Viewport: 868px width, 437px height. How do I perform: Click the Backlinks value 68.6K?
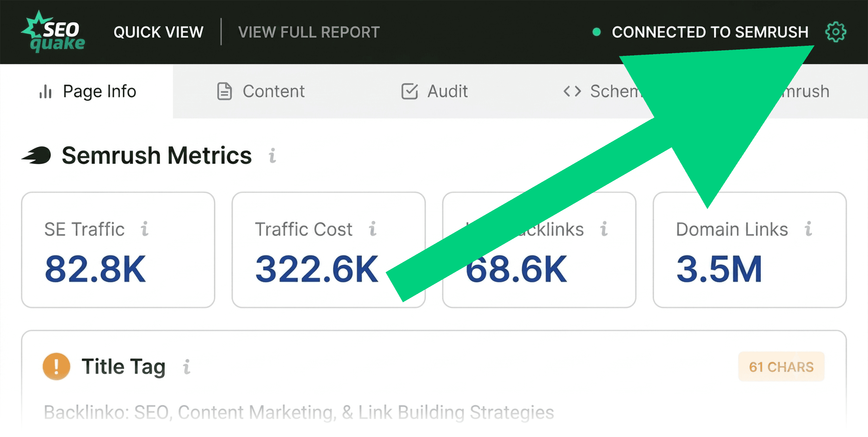tap(517, 269)
